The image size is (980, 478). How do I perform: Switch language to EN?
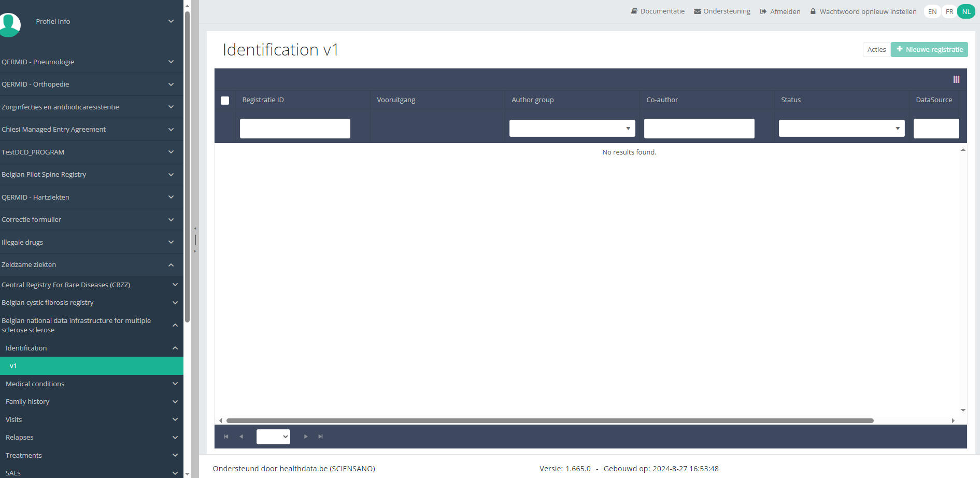[932, 11]
